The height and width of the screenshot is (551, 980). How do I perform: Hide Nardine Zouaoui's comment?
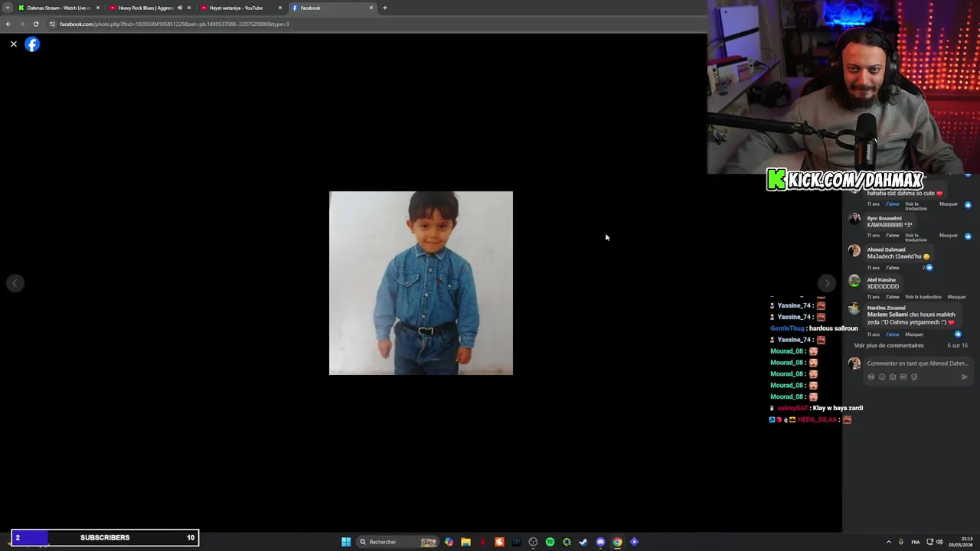(914, 334)
